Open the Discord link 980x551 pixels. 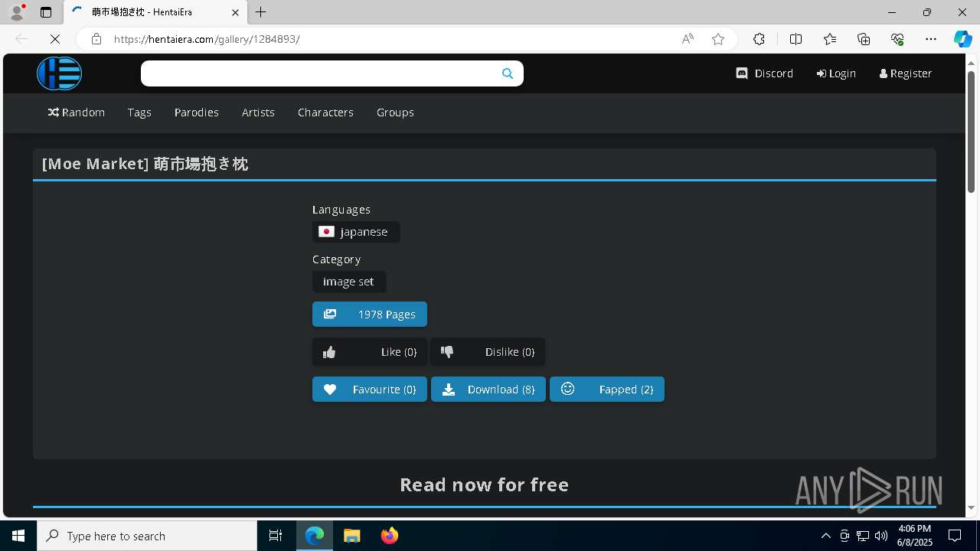[x=765, y=73]
